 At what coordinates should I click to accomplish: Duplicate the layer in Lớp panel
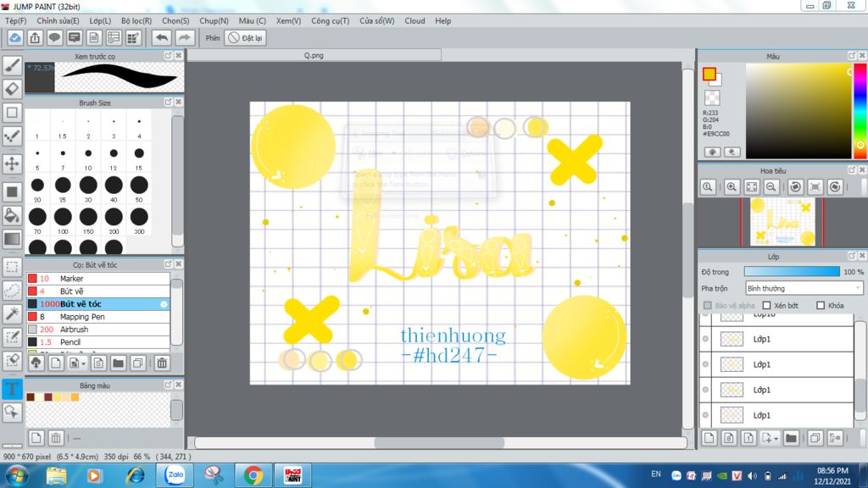tap(815, 438)
